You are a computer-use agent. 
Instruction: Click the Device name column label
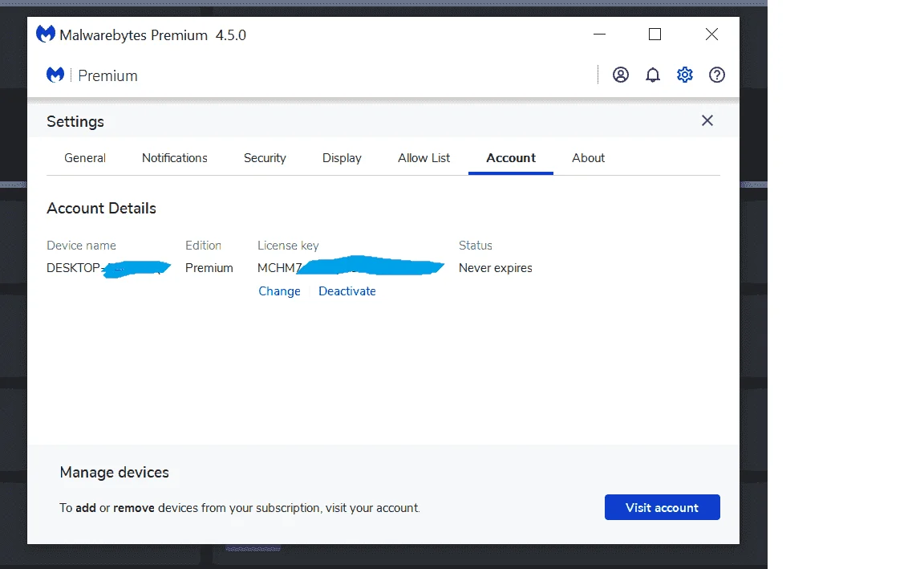[81, 246]
